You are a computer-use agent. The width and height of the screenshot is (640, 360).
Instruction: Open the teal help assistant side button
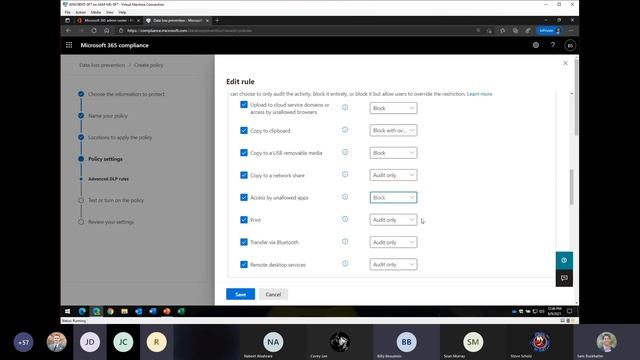pos(564,260)
